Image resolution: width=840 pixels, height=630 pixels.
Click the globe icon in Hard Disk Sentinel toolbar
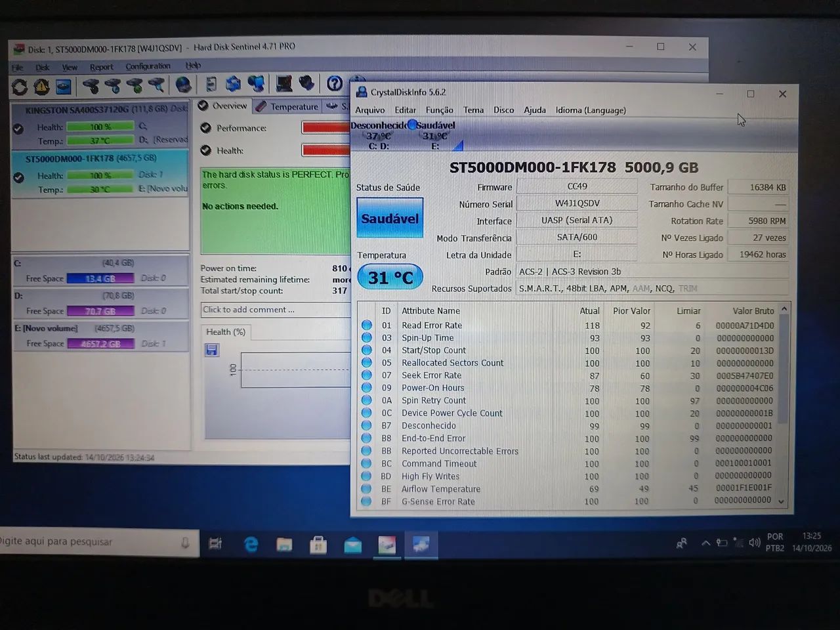pos(184,85)
